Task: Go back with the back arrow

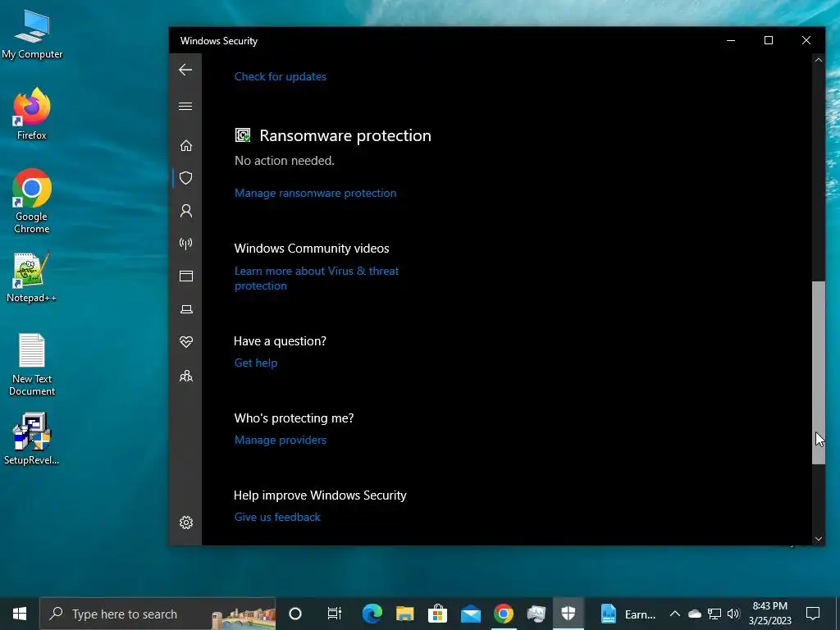Action: coord(185,70)
